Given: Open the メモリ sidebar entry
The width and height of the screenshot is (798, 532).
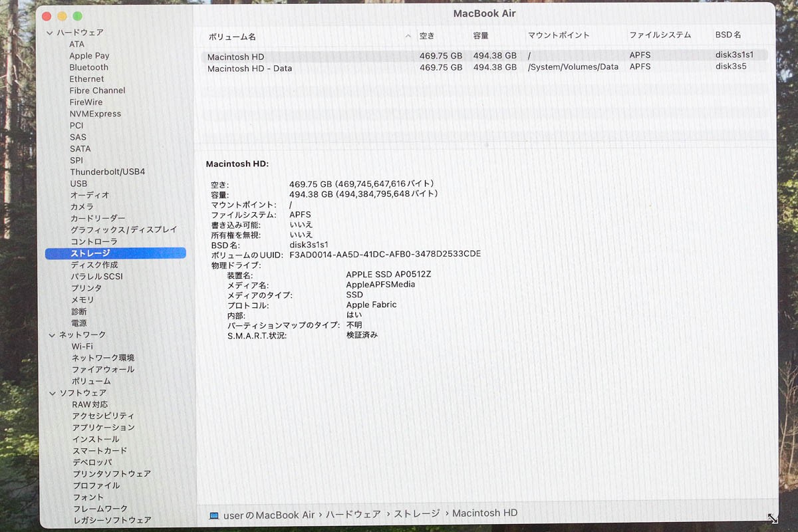Looking at the screenshot, I should click(82, 300).
